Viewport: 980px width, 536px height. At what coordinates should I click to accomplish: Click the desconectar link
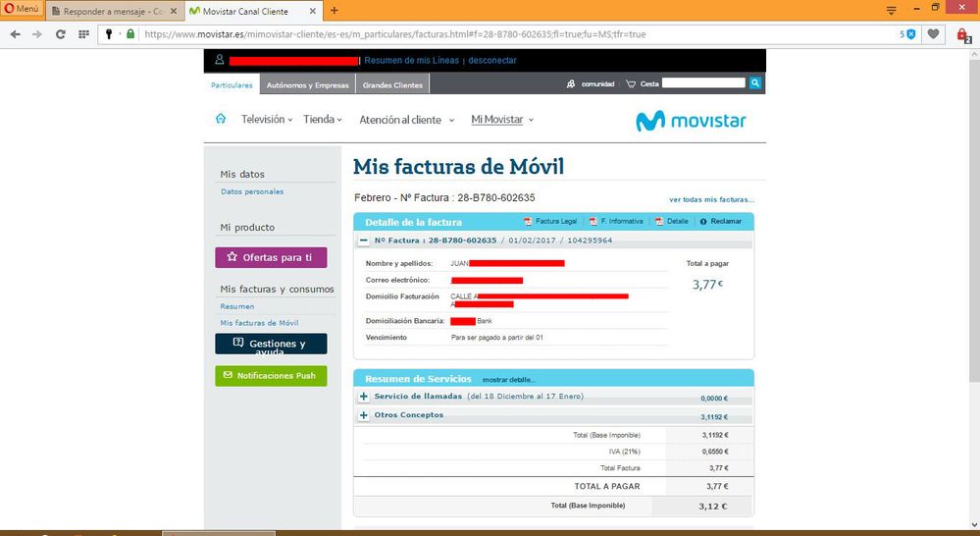pyautogui.click(x=491, y=61)
